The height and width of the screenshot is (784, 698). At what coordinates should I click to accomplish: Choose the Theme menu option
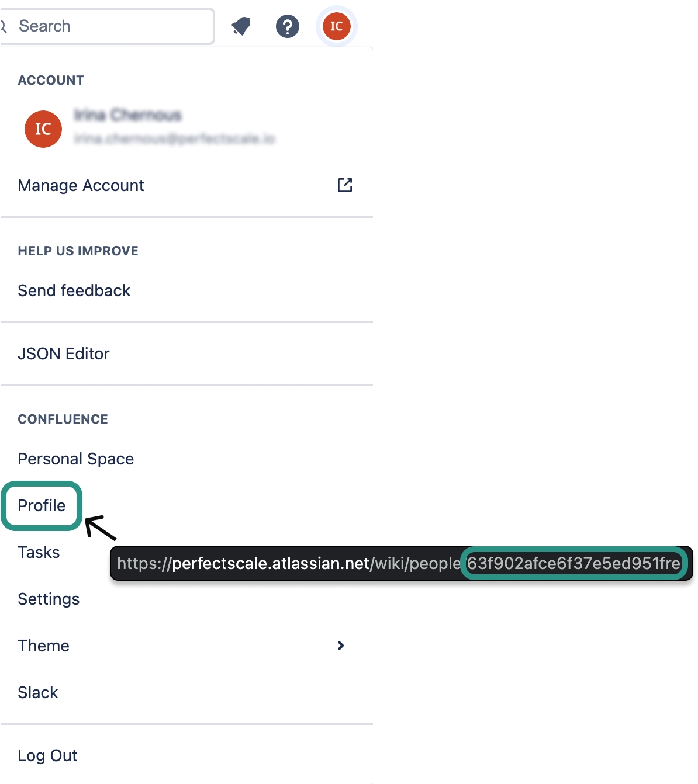pyautogui.click(x=44, y=646)
